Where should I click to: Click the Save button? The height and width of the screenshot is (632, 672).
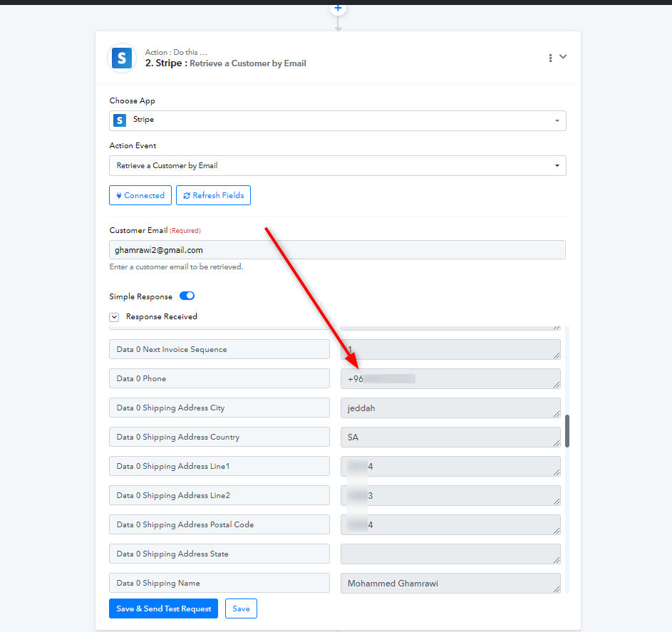coord(241,608)
